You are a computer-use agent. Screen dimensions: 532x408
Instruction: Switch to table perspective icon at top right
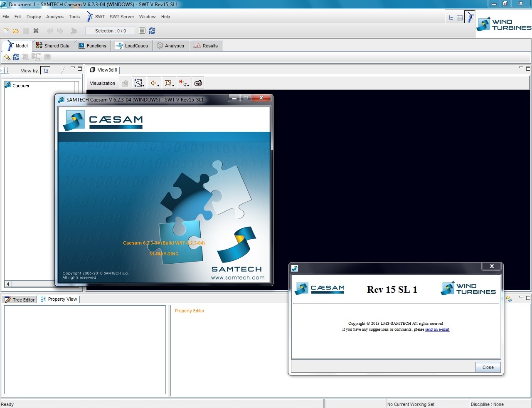[460, 17]
